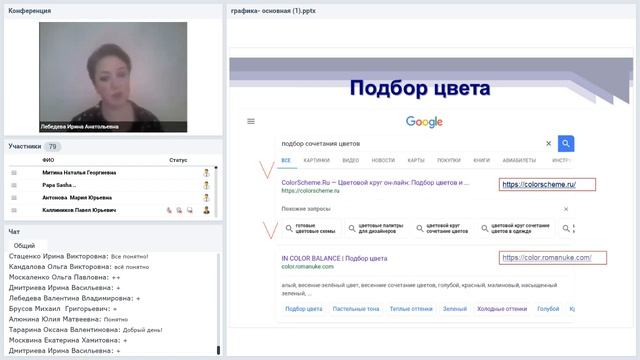Click chat message from Кандалова Ольга Викторовна
Viewport: 640px width, 360px height.
coord(79,267)
